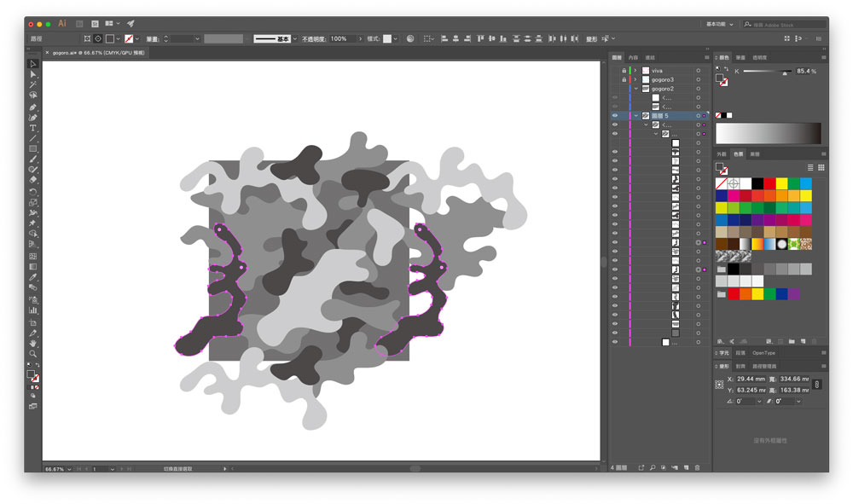Viewport: 853px width, 504px height.
Task: Unlock the gogoro3 layer
Action: 624,79
